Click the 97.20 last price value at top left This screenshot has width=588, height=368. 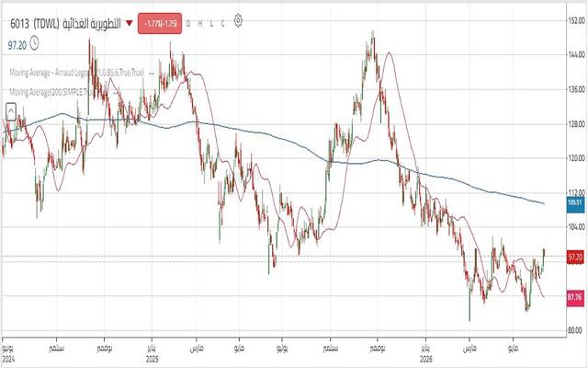coord(17,45)
